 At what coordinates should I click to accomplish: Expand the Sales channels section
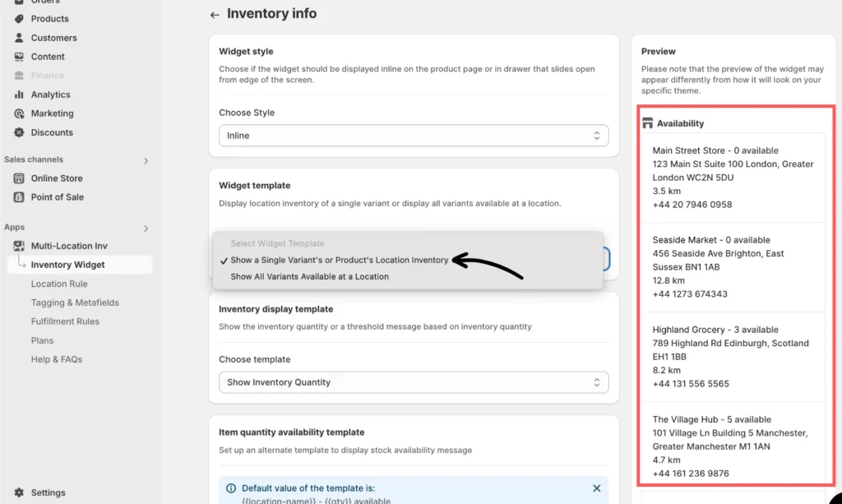tap(146, 160)
